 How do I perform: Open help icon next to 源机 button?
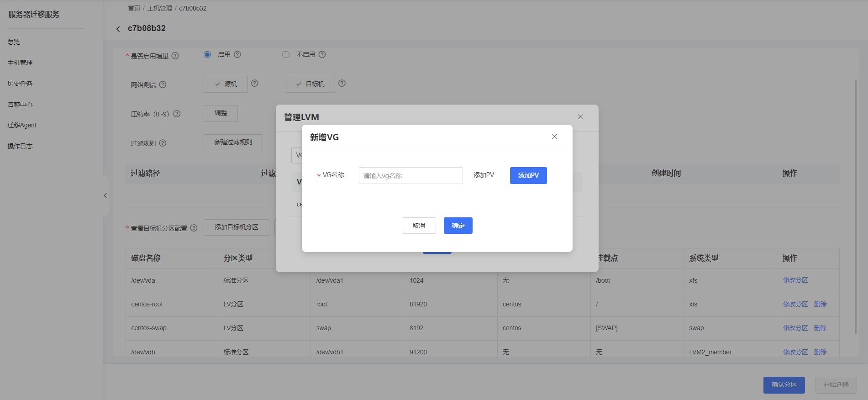pyautogui.click(x=255, y=83)
